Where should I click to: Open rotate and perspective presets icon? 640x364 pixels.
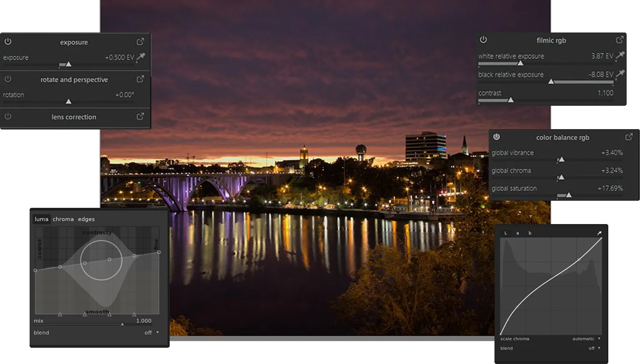141,79
